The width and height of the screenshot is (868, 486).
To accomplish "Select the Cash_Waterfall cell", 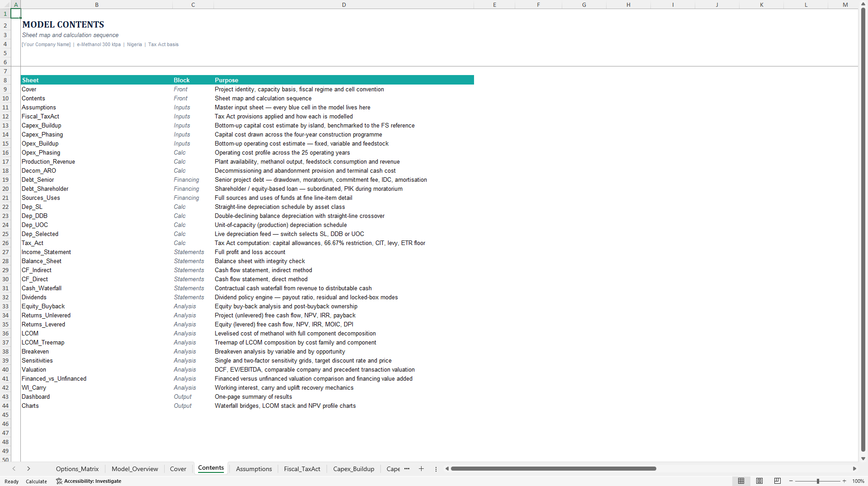I will point(96,288).
